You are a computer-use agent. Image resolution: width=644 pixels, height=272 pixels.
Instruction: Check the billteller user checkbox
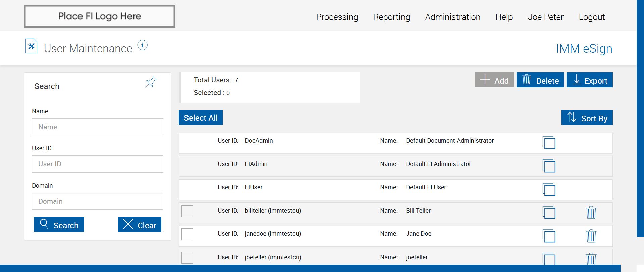187,211
